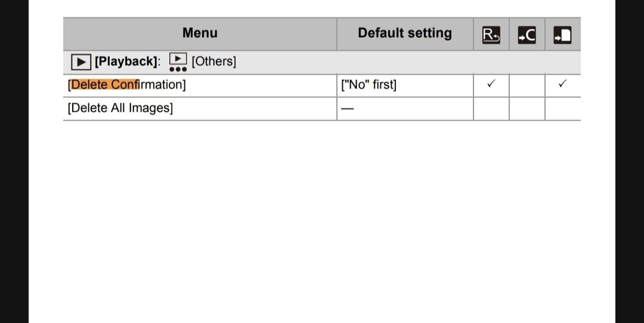Click the "Default setting" column header
The height and width of the screenshot is (323, 644).
[x=405, y=33]
